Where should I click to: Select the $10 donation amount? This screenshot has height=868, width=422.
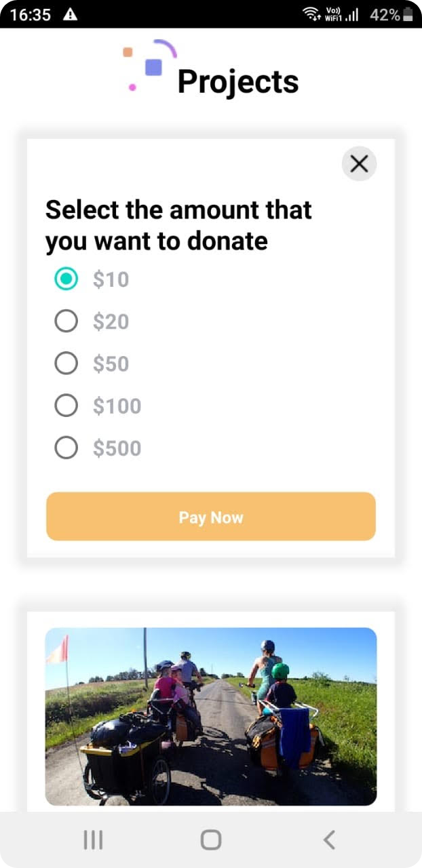coord(66,279)
